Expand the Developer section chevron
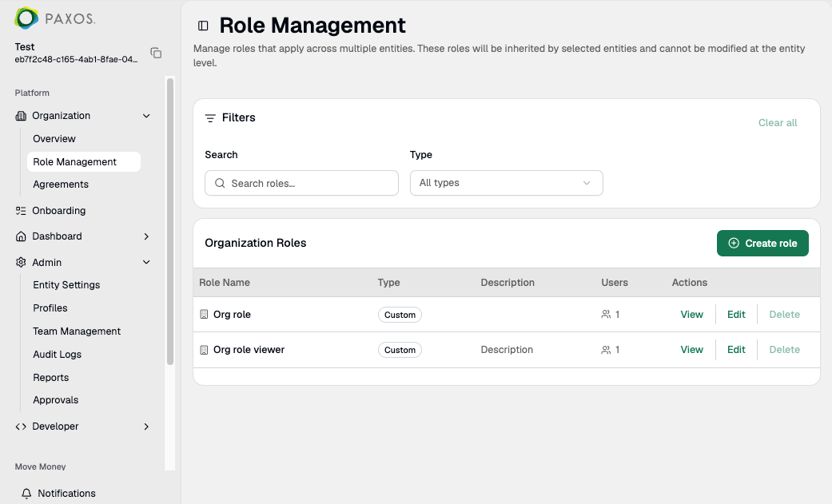Screen dimensions: 832x504 (146, 427)
